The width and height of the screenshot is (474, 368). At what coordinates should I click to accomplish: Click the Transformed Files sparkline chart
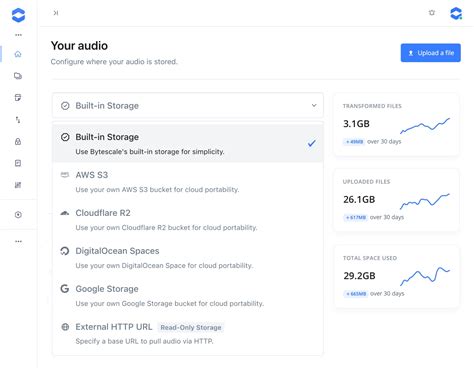pyautogui.click(x=425, y=126)
